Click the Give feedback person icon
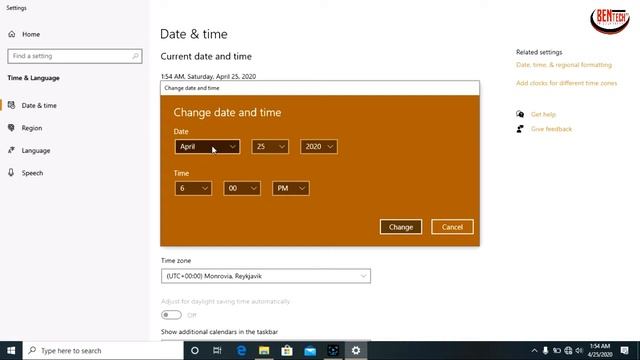Viewport: 640px width, 360px height. click(520, 129)
